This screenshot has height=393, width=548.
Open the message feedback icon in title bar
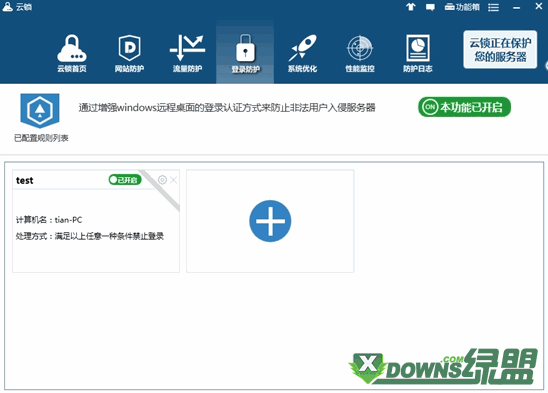tap(430, 7)
